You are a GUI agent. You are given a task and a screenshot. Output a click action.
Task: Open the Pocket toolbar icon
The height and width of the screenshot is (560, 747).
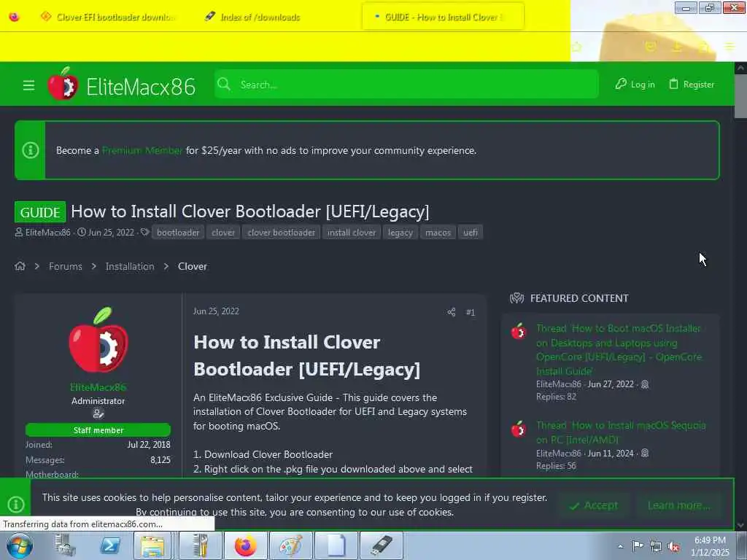pyautogui.click(x=650, y=46)
